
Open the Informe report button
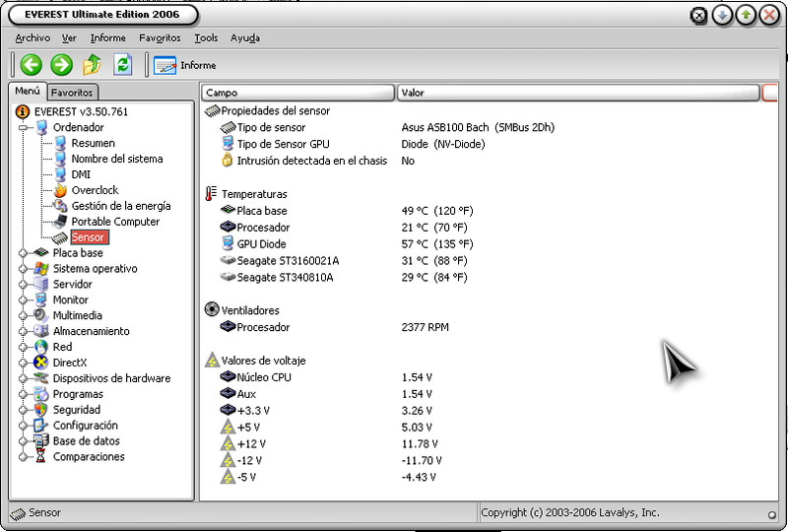[185, 65]
